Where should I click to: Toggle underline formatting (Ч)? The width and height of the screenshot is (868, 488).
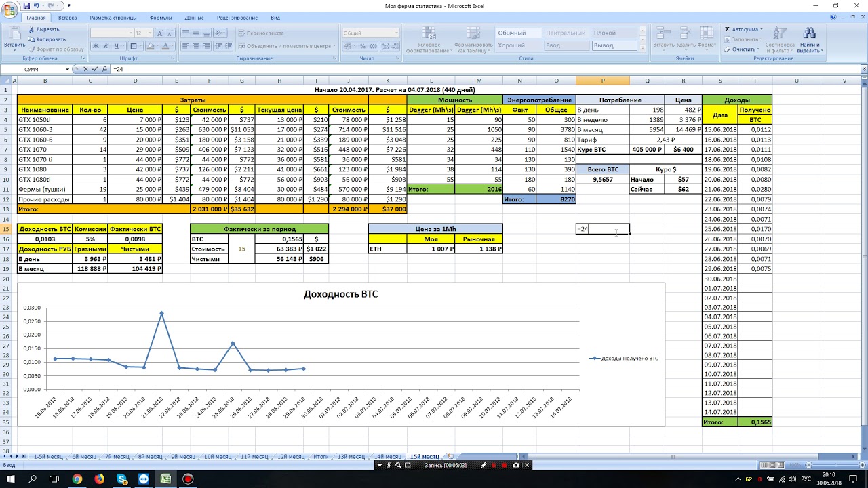coord(116,46)
